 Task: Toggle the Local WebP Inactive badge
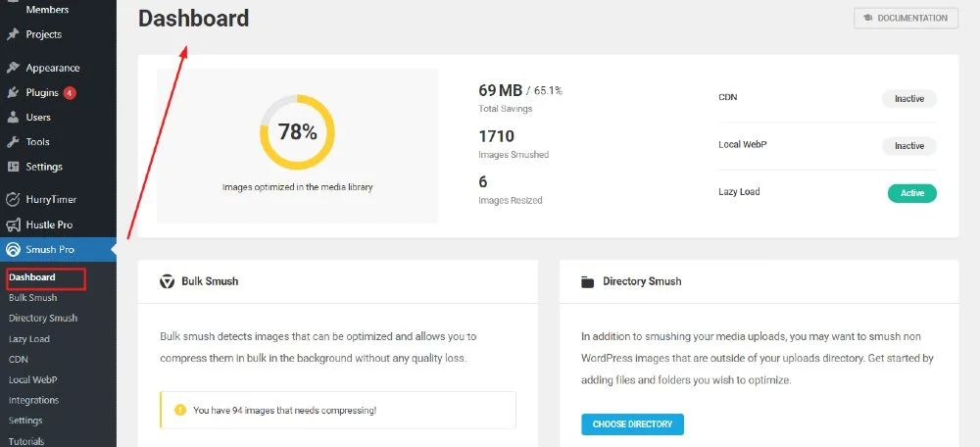pyautogui.click(x=908, y=146)
